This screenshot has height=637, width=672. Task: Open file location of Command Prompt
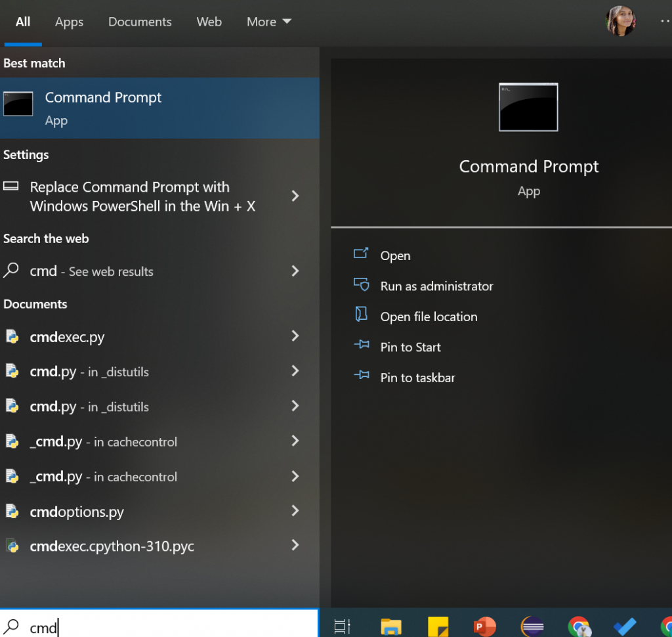(429, 317)
